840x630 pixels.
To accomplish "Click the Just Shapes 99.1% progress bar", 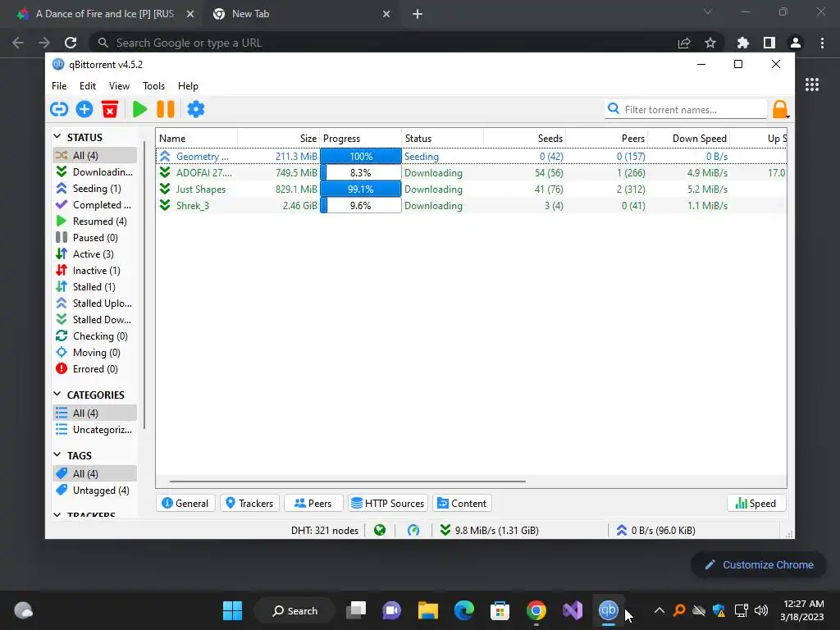I will [361, 189].
